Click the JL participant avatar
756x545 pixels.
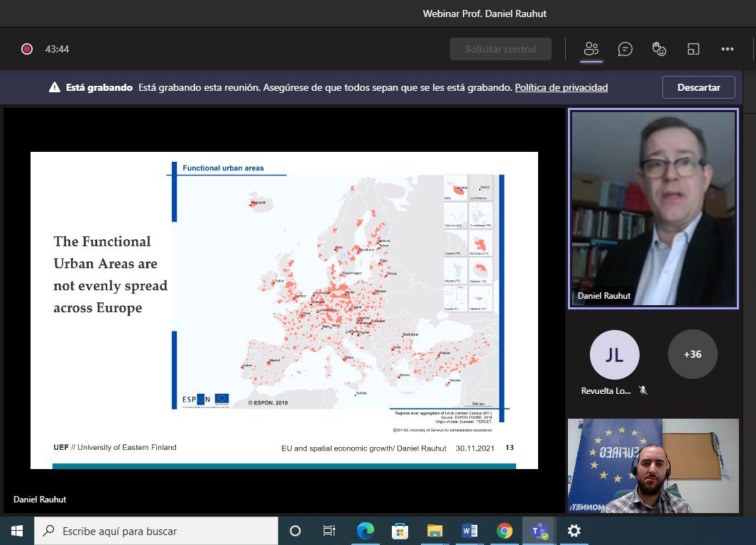614,355
